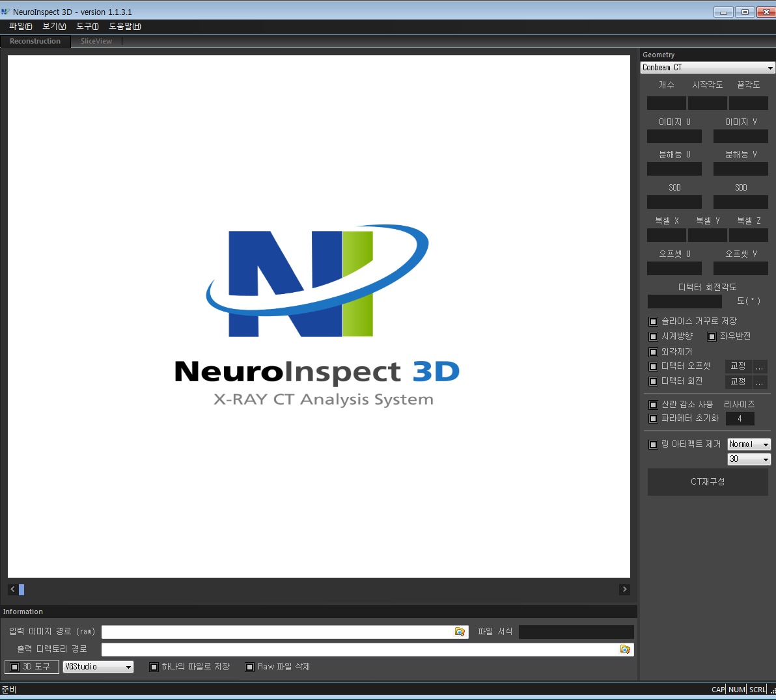Enable the 링 아티팩트 제거 checkbox
Image resolution: width=776 pixels, height=700 pixels.
653,444
